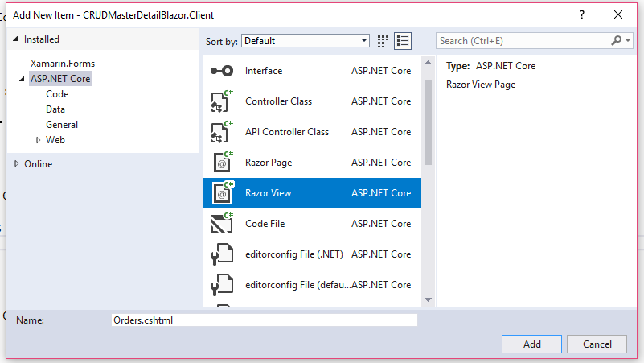The width and height of the screenshot is (644, 363).
Task: Select the Interface template icon
Action: [x=222, y=71]
